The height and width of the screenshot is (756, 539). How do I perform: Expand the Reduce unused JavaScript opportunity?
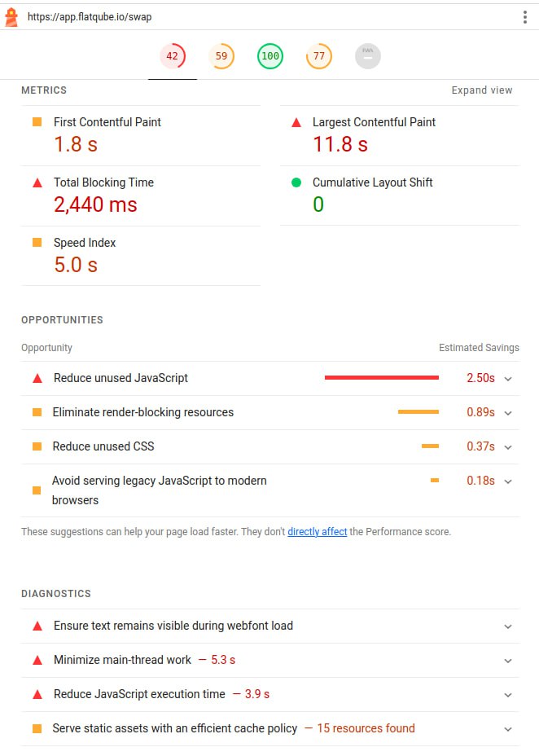[x=508, y=379]
